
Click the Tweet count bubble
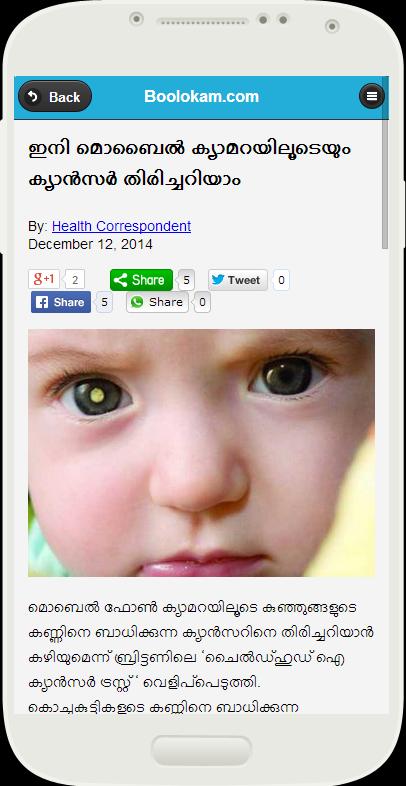(281, 280)
